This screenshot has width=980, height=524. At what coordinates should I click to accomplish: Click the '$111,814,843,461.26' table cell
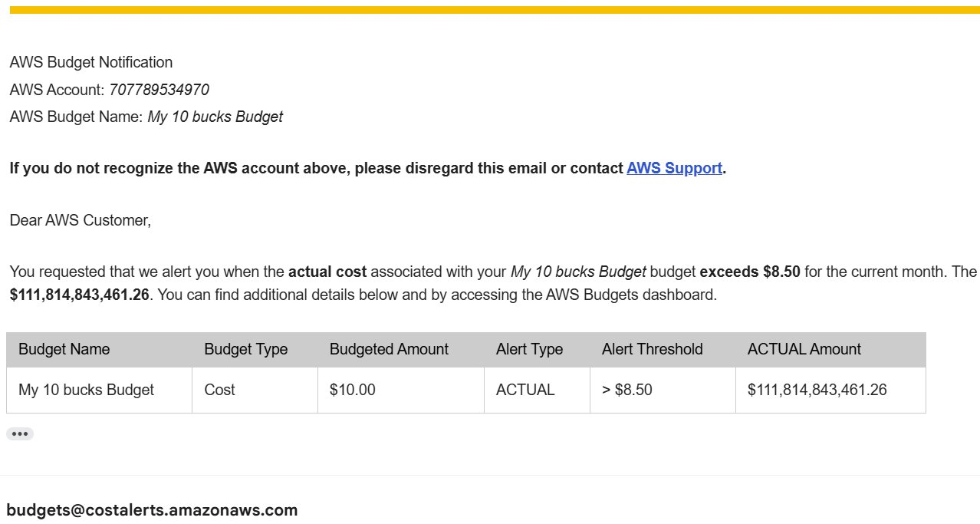[x=830, y=390]
